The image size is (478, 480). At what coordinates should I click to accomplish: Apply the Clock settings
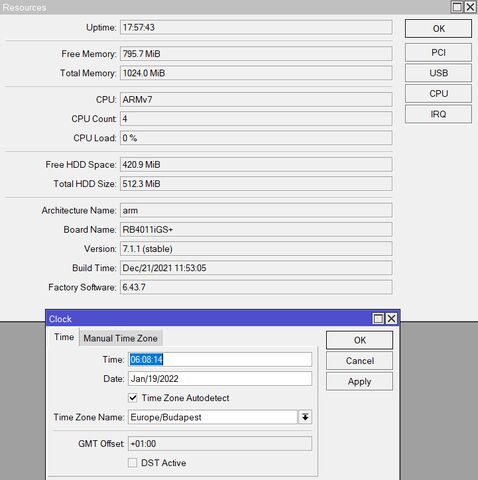[359, 381]
